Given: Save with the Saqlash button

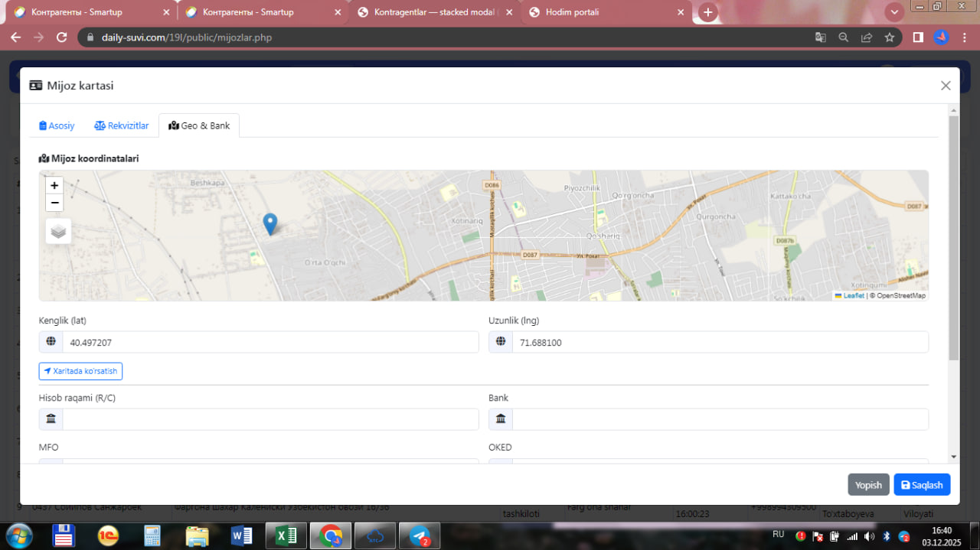Looking at the screenshot, I should [922, 485].
